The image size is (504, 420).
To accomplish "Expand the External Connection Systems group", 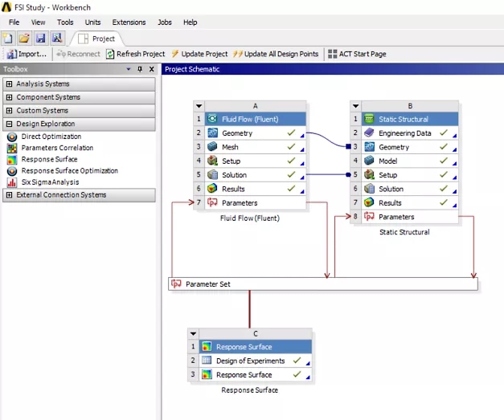I will [x=10, y=195].
